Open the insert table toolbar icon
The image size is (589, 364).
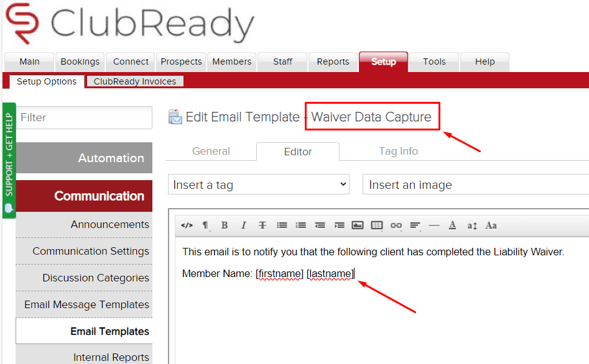[377, 225]
